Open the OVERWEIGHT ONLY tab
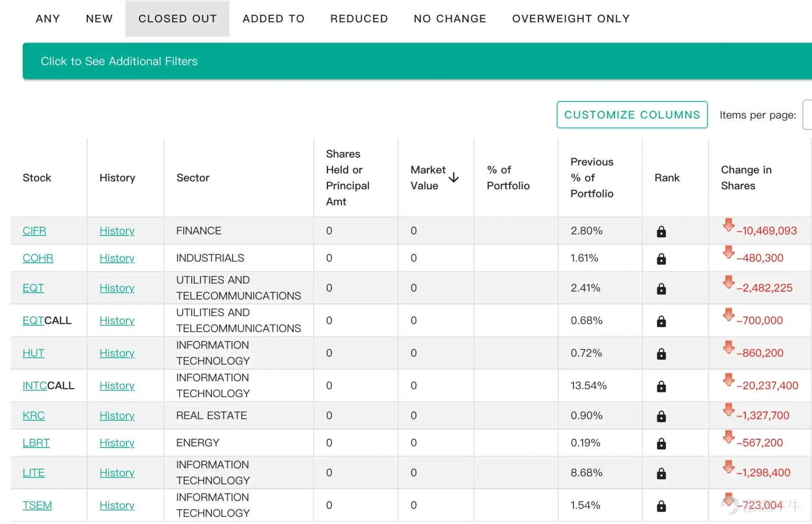812x524 pixels. (x=571, y=19)
